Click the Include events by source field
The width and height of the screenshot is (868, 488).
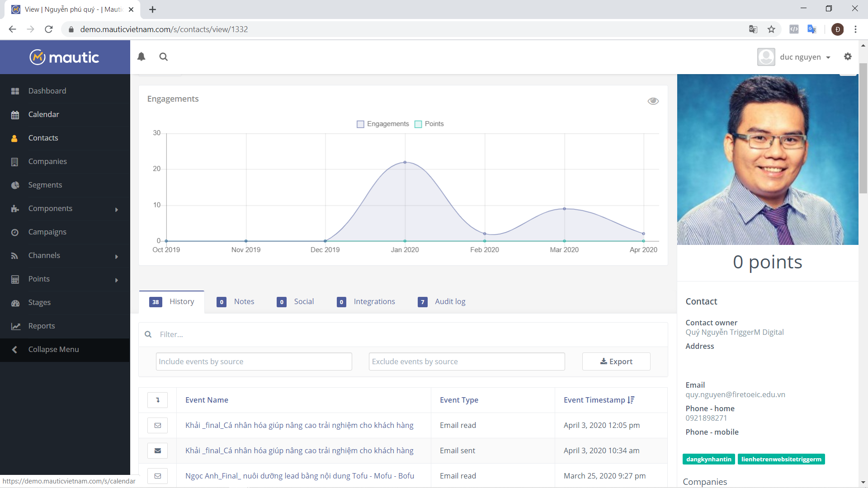tap(254, 361)
